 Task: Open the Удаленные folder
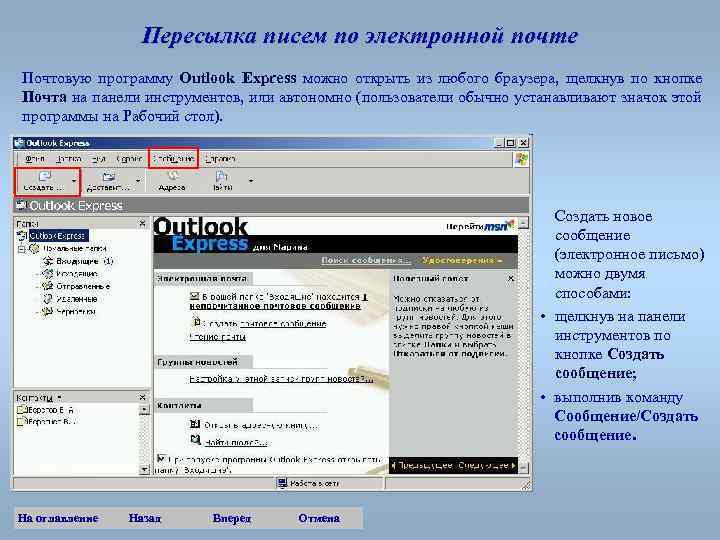[77, 299]
